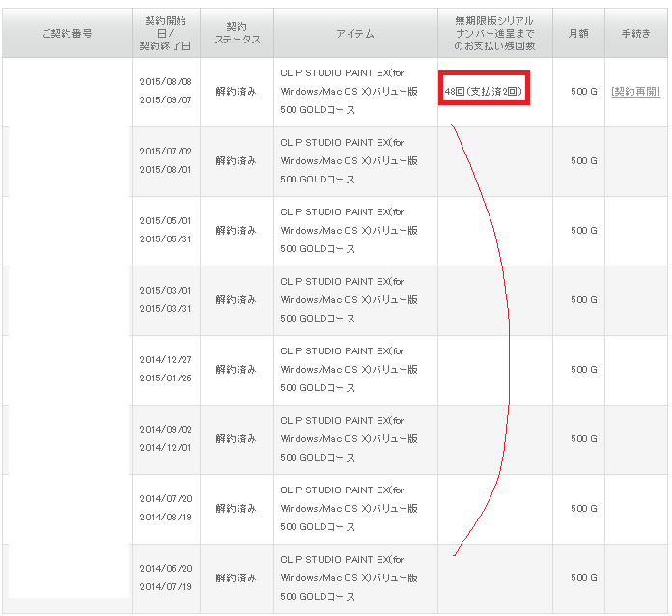Select the end date 2014/08/19

[x=166, y=517]
